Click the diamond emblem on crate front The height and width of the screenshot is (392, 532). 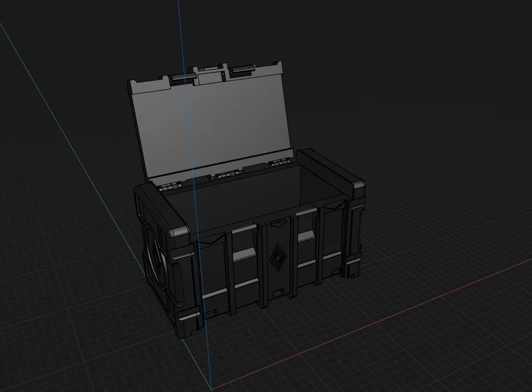click(277, 258)
